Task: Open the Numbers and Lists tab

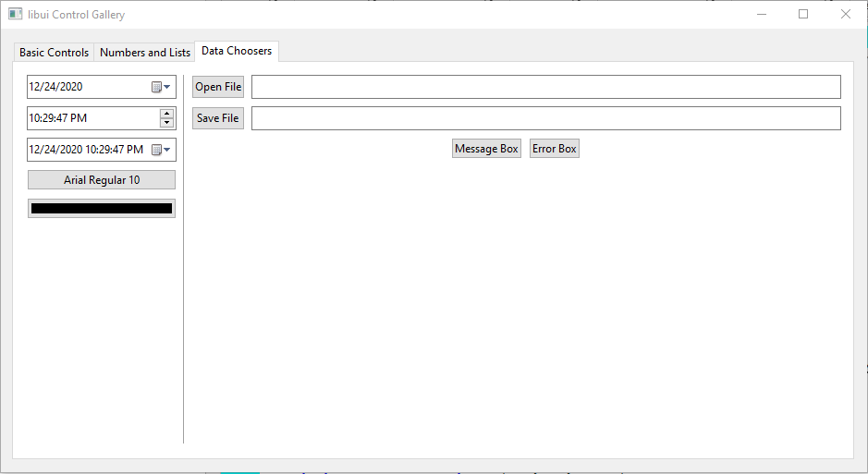Action: tap(145, 53)
